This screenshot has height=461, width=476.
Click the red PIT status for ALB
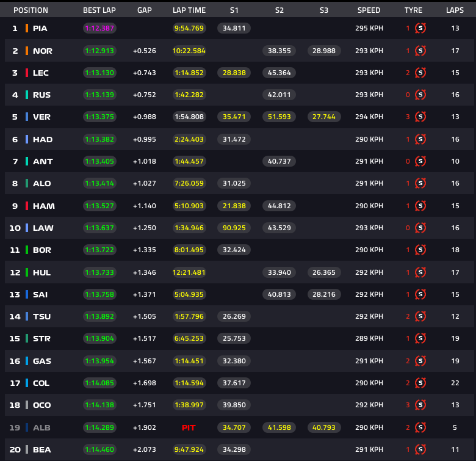tap(189, 427)
